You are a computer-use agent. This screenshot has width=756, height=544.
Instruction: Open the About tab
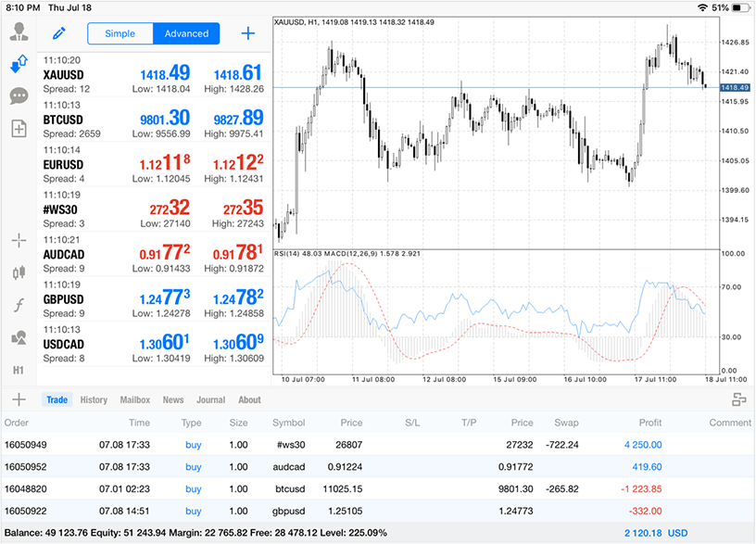pyautogui.click(x=249, y=399)
